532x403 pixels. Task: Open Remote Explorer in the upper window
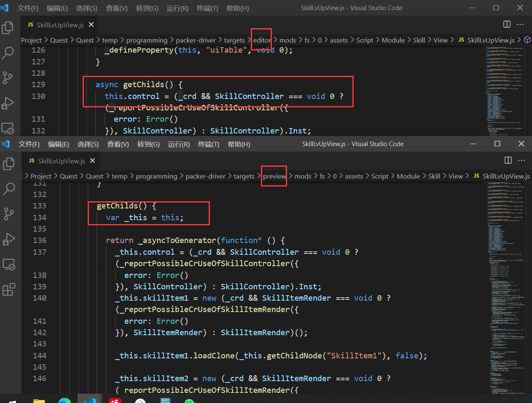click(x=8, y=128)
